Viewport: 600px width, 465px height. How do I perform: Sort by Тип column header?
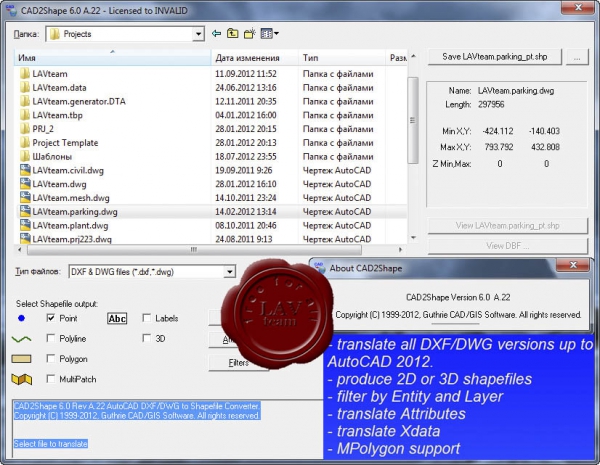point(342,58)
